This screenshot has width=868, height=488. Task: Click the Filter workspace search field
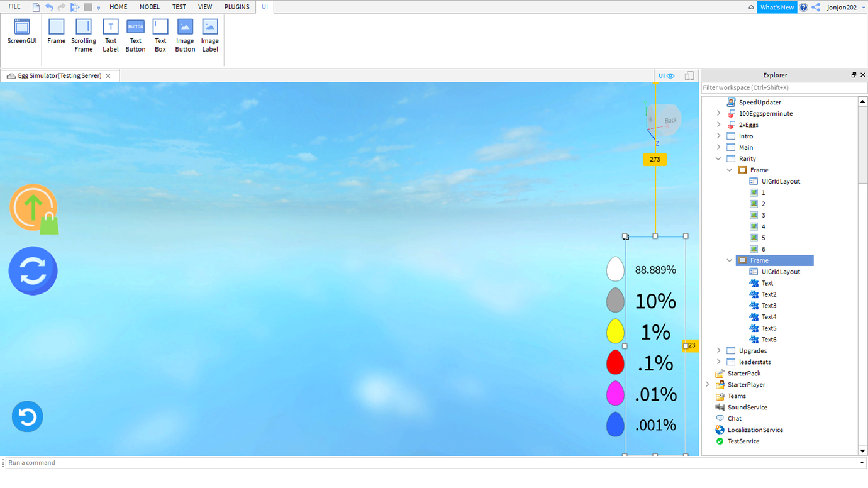784,87
